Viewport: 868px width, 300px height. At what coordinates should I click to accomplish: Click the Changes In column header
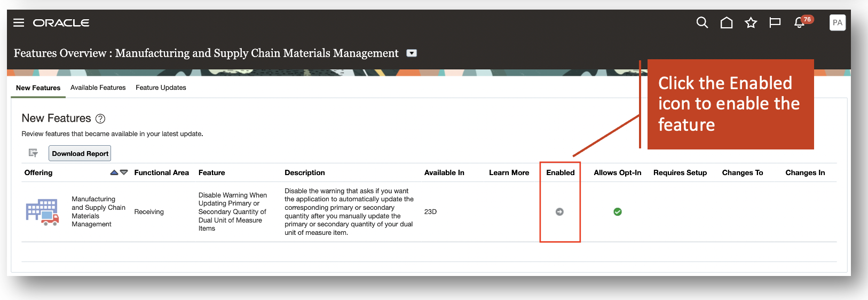805,172
